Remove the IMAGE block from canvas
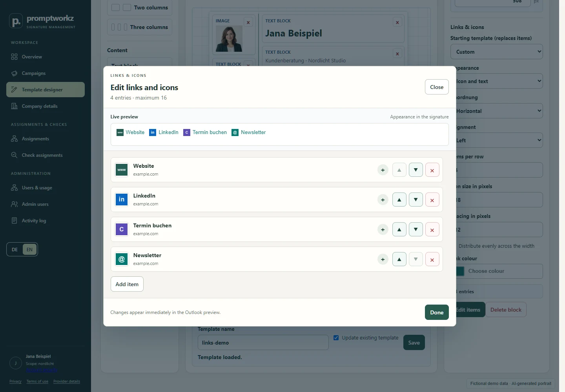 [248, 22]
